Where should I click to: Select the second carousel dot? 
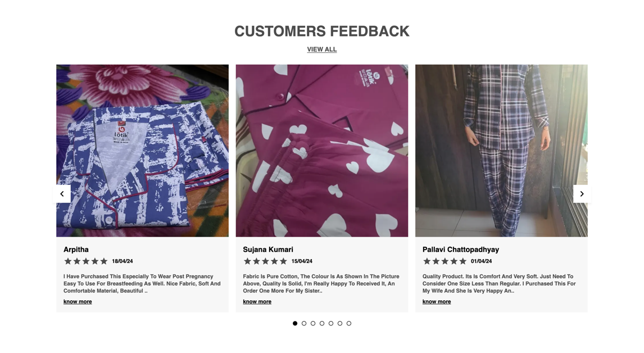coord(304,323)
